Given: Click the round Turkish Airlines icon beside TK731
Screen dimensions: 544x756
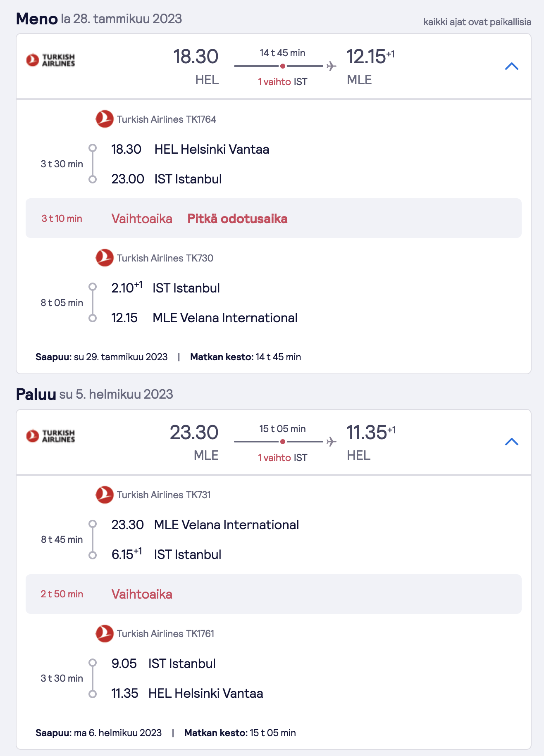Looking at the screenshot, I should [104, 494].
